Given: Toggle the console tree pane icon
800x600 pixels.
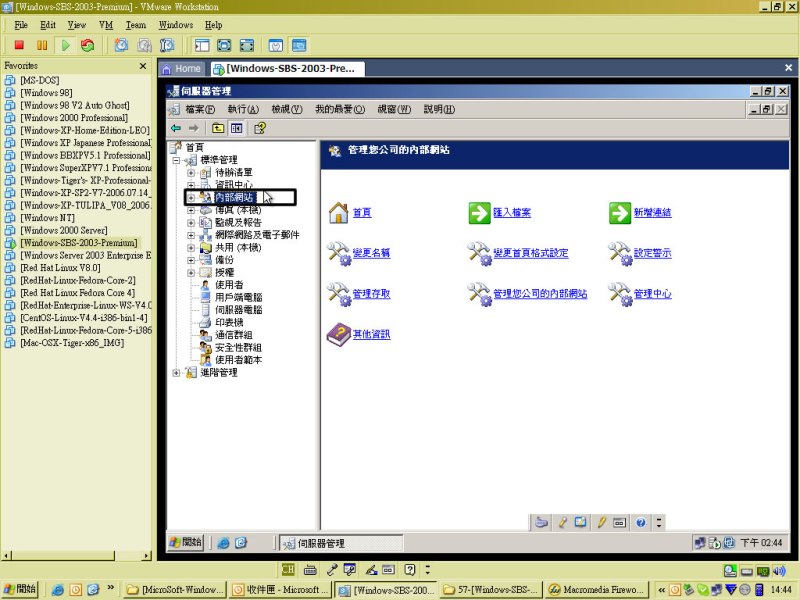Looking at the screenshot, I should (x=236, y=128).
